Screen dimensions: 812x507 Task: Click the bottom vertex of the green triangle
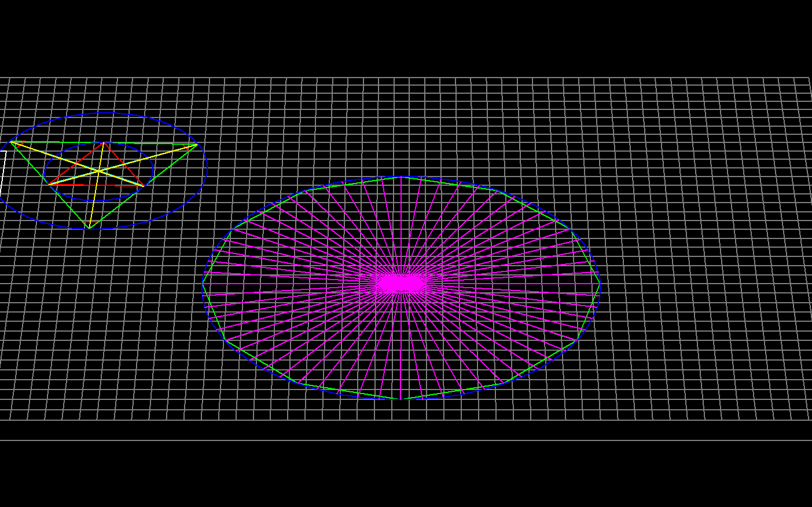[89, 228]
